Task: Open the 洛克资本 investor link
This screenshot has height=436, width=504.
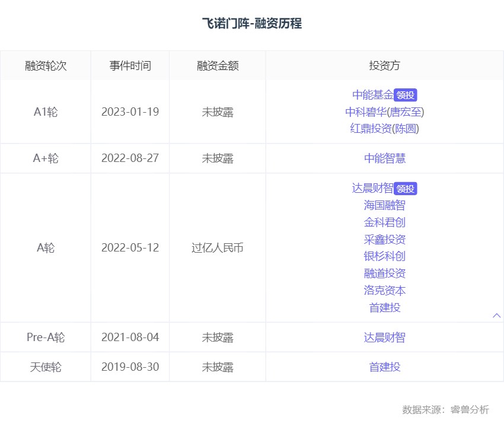Action: pyautogui.click(x=385, y=291)
